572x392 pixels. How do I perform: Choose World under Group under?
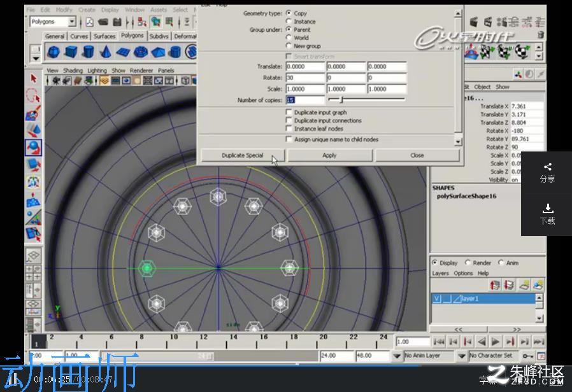tap(289, 38)
